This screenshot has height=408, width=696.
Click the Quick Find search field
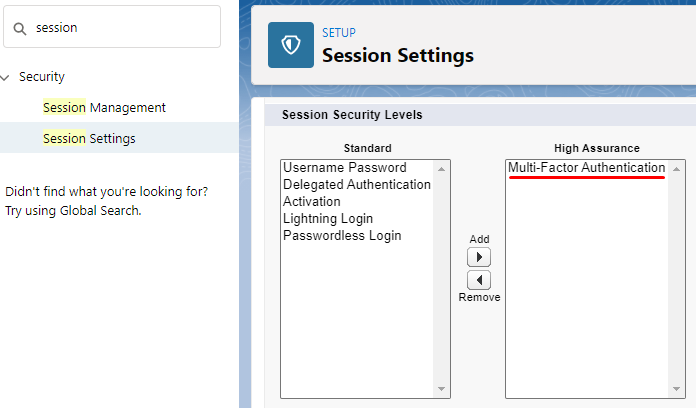tap(120, 28)
